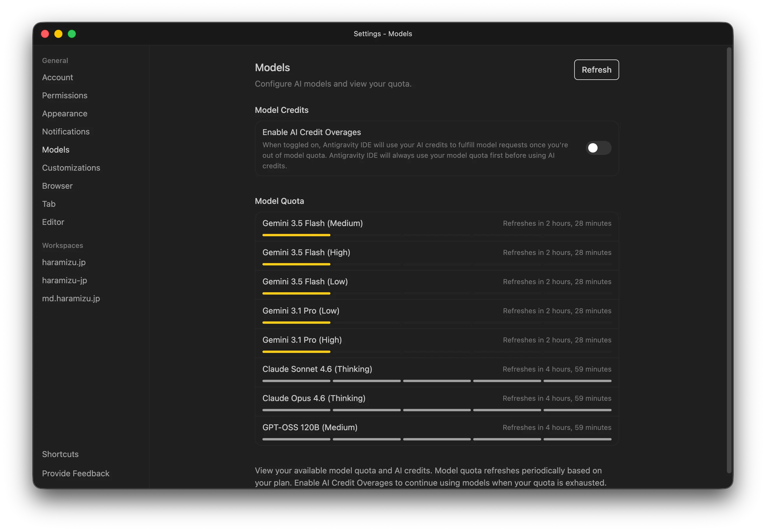Click refresh time for Gemini 3.1 Pro (High)
Viewport: 766px width, 532px height.
tap(557, 340)
